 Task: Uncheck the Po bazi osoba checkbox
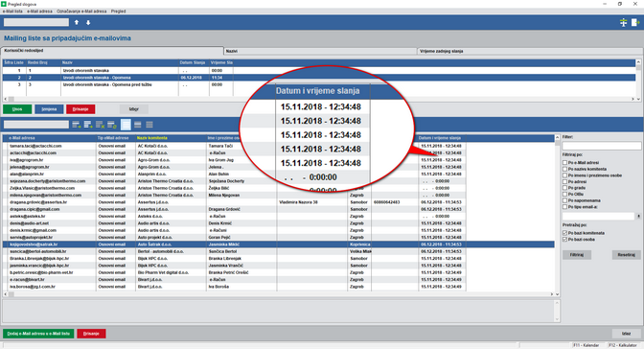coord(564,240)
